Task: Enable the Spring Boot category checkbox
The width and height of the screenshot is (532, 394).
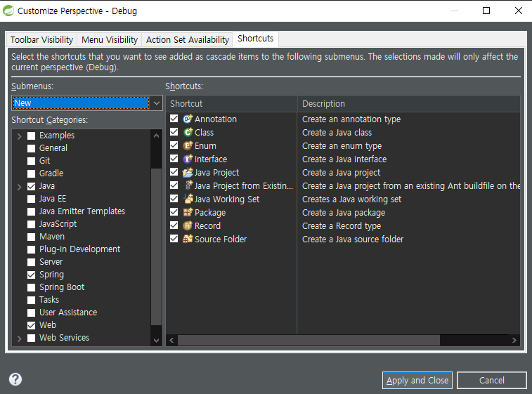Action: tap(31, 287)
